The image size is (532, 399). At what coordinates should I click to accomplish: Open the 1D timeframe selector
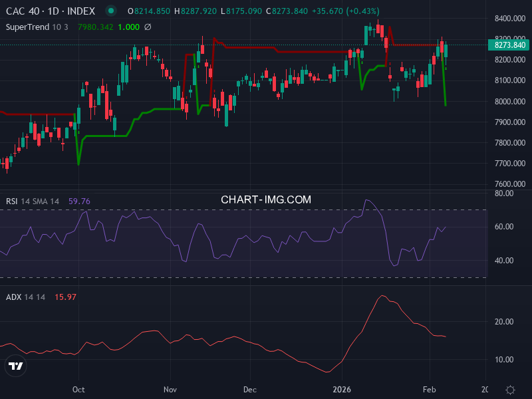(x=53, y=11)
